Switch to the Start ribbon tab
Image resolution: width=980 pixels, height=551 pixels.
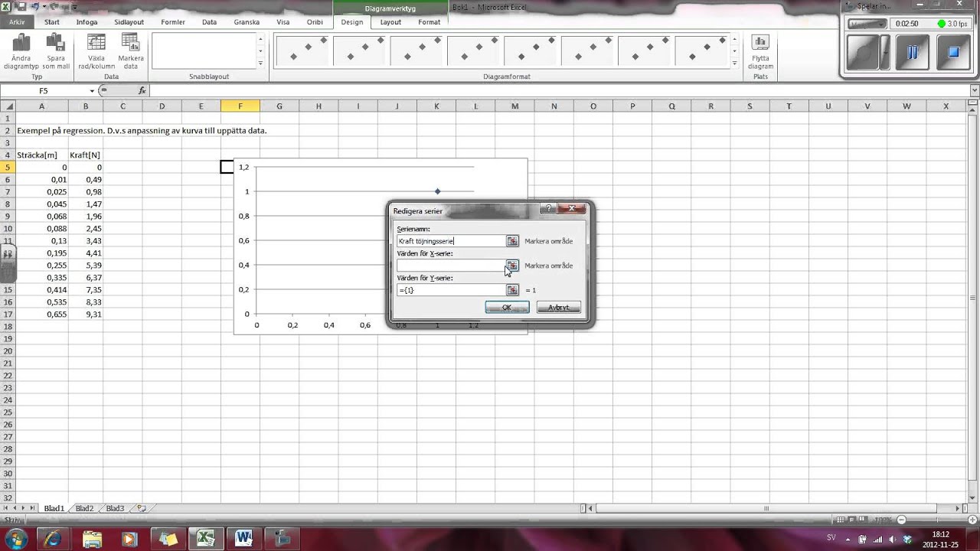pos(52,22)
